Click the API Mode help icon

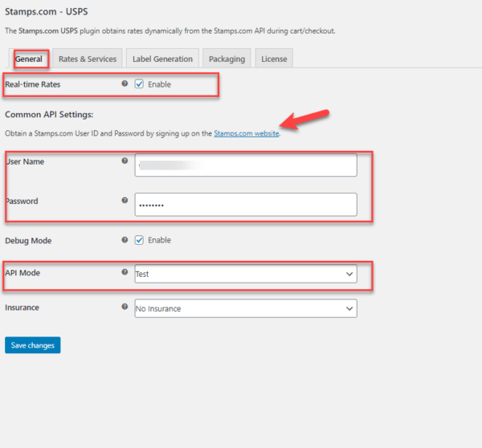[x=125, y=272]
